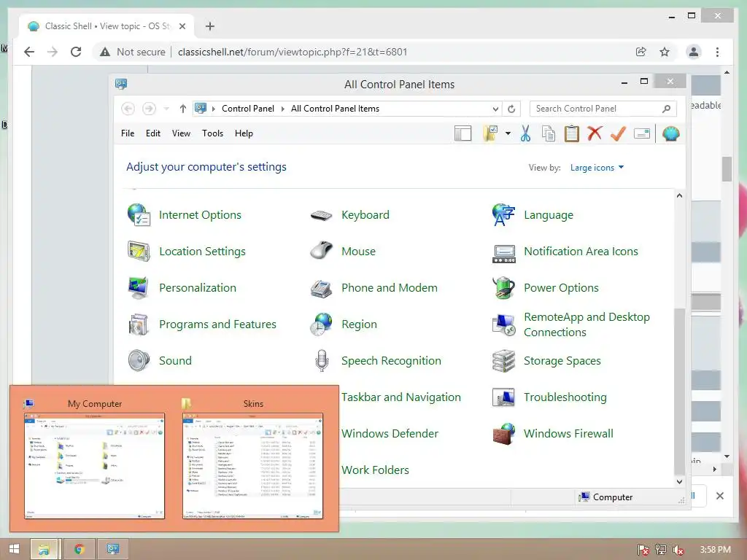Screen dimensions: 747x560
Task: Open Mouse icon
Action: pos(321,252)
